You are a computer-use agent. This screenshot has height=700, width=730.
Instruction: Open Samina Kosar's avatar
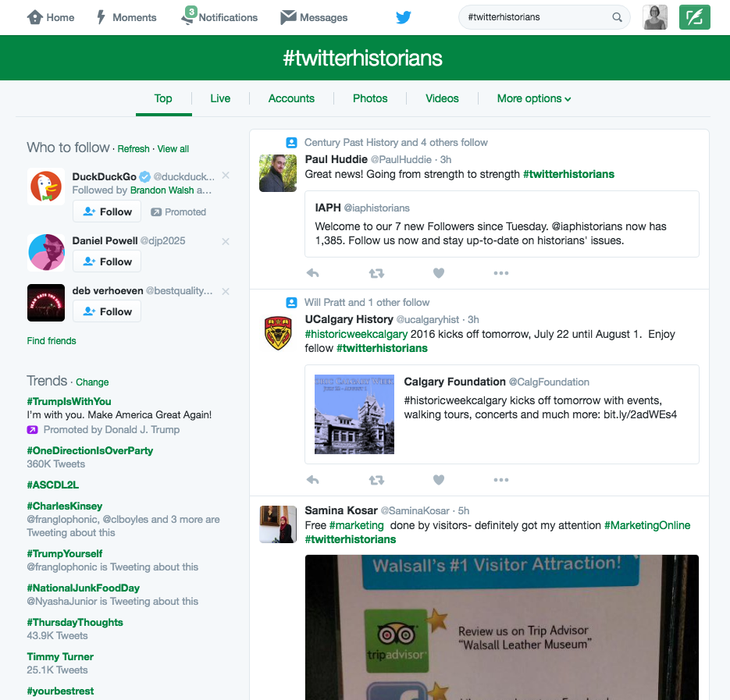(x=278, y=524)
